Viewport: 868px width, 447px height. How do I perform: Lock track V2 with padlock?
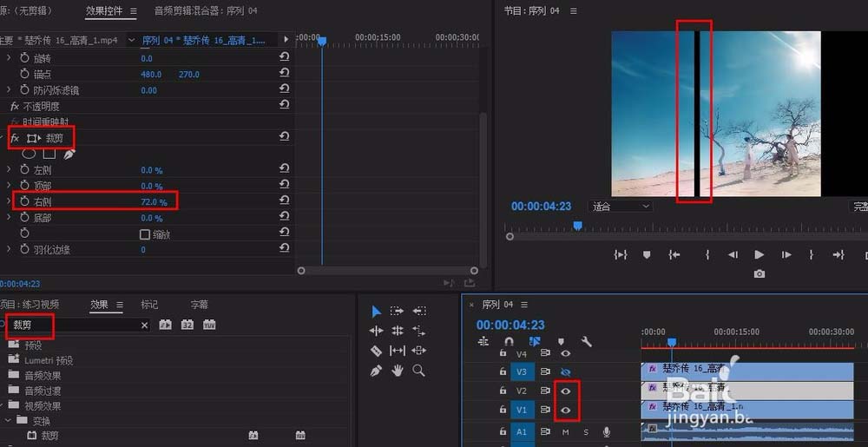point(503,391)
